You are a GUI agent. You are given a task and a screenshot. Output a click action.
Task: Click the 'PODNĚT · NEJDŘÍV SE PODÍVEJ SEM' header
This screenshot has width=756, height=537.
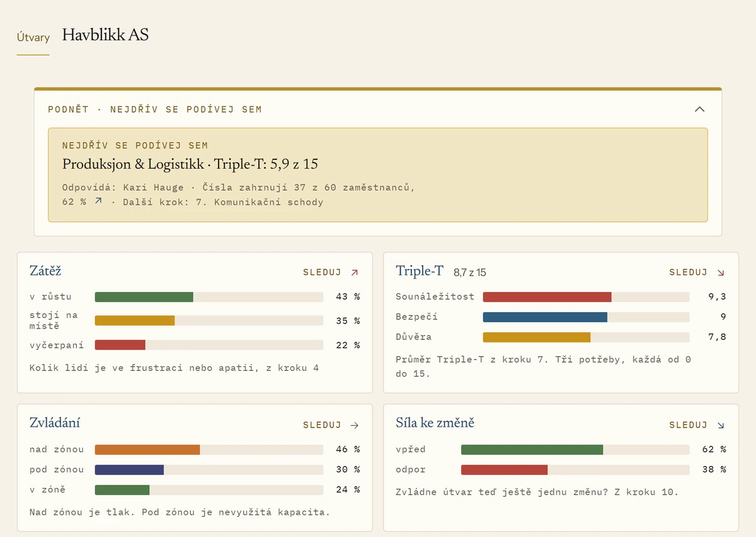(155, 110)
